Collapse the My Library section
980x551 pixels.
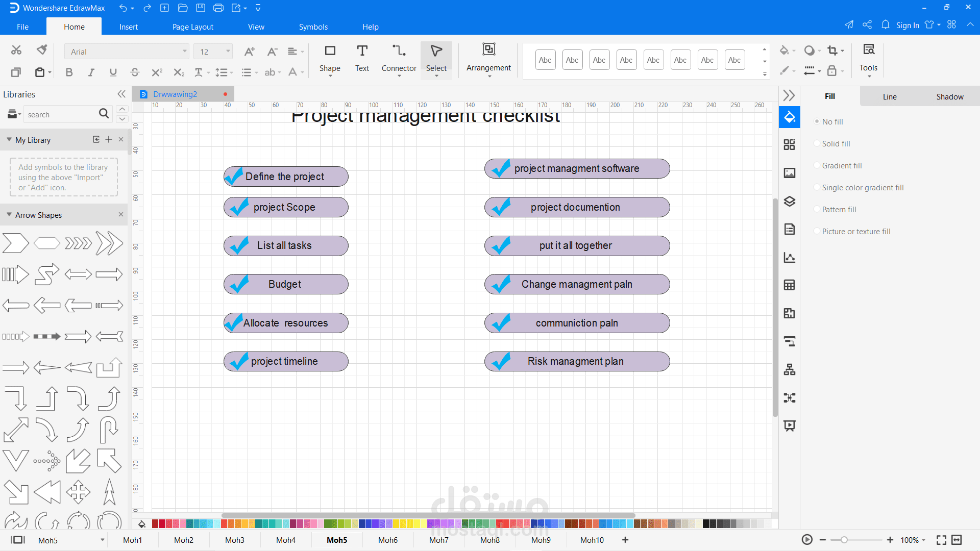click(x=9, y=139)
